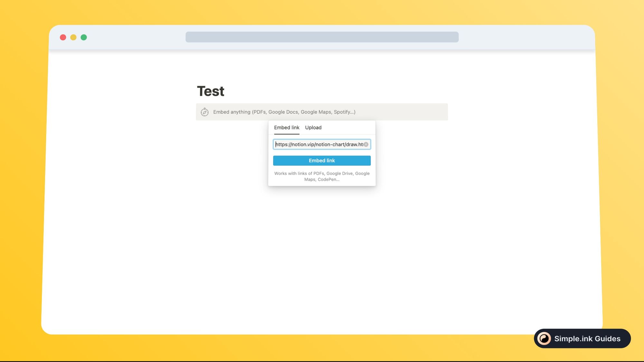
Task: Switch to the Upload tab
Action: click(313, 127)
